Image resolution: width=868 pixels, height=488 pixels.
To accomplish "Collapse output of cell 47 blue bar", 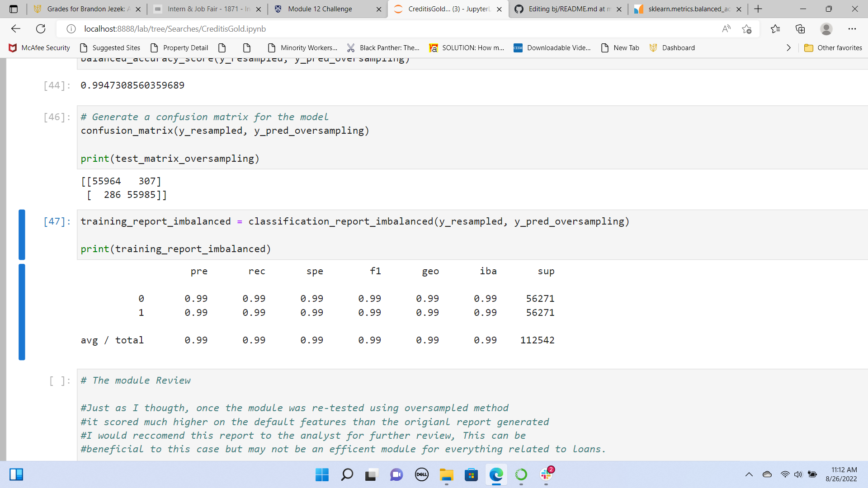I will tap(22, 312).
